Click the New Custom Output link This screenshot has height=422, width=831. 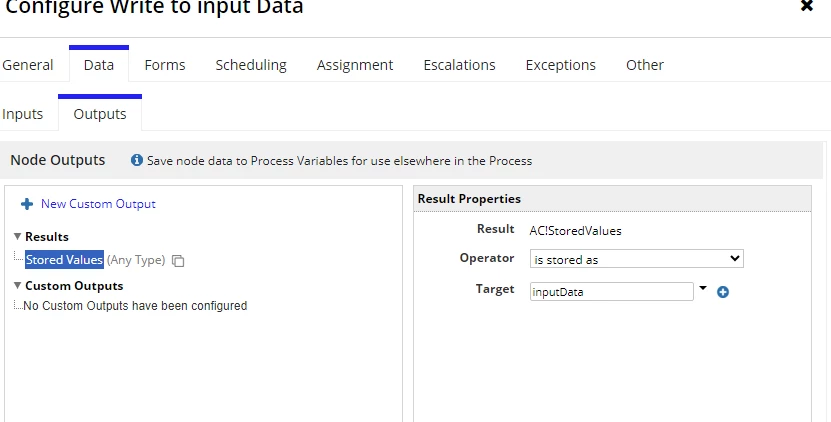point(98,204)
